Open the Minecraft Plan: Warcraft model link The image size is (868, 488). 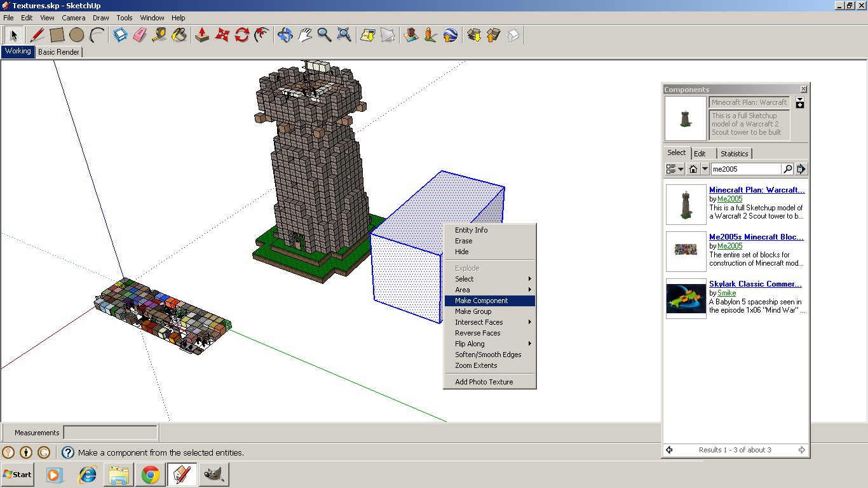[757, 190]
